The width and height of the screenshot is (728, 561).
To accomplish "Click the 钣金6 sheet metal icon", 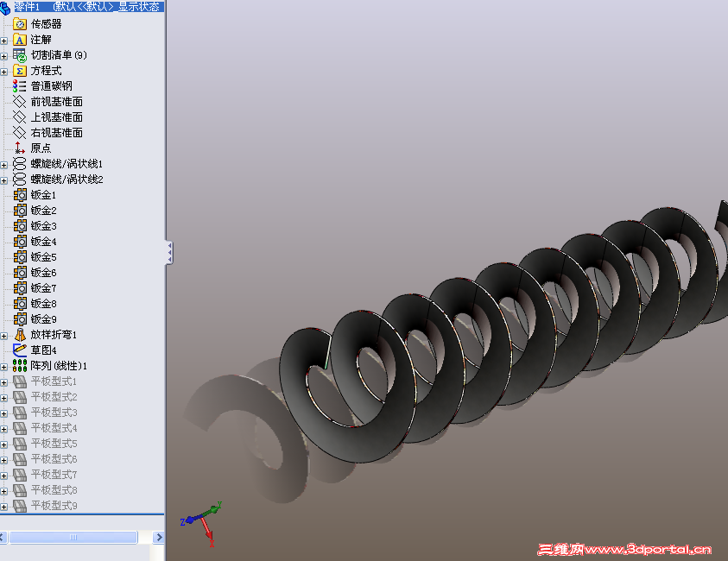I will pyautogui.click(x=20, y=273).
